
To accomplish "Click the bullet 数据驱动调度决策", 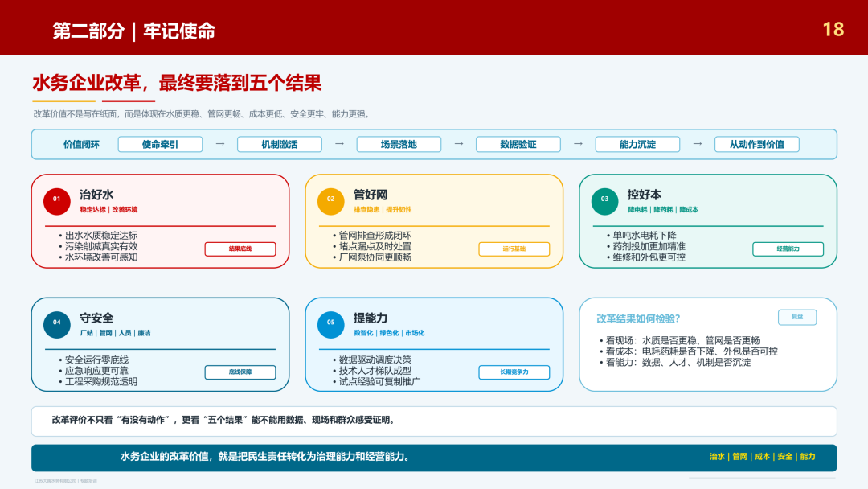I will [x=375, y=360].
